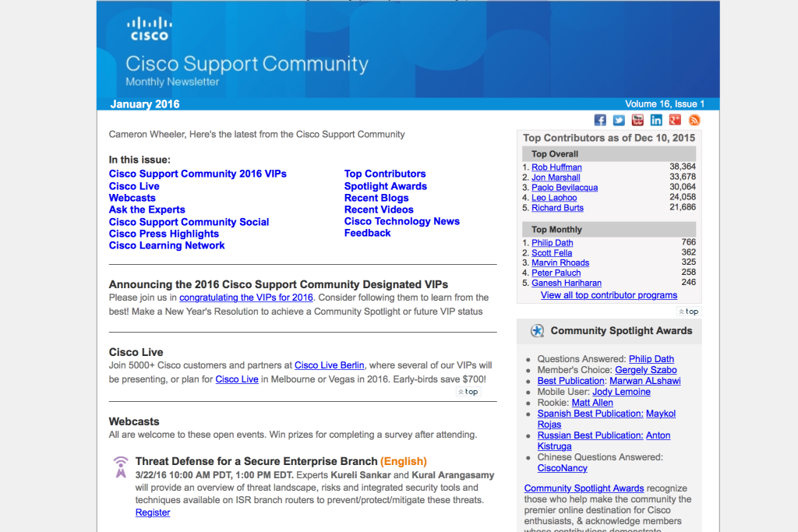The width and height of the screenshot is (798, 532).
Task: Open Cisco Live Berlin link
Action: pyautogui.click(x=329, y=365)
